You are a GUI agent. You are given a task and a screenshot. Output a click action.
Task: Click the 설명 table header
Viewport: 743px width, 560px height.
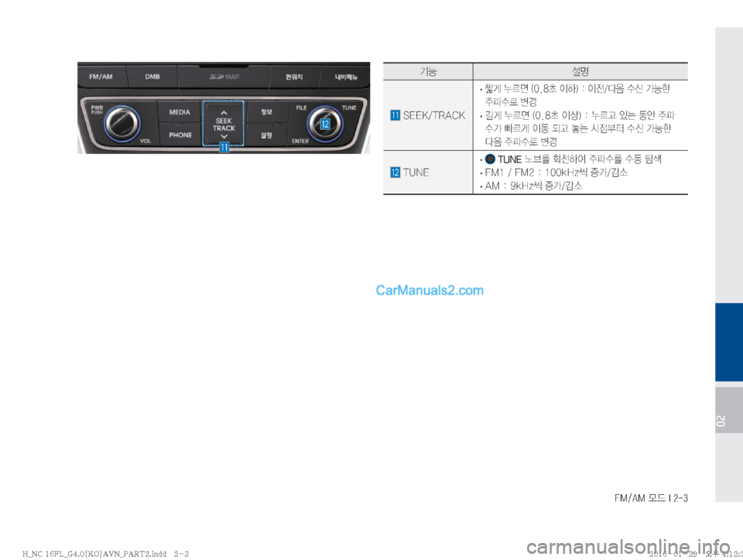coord(580,71)
